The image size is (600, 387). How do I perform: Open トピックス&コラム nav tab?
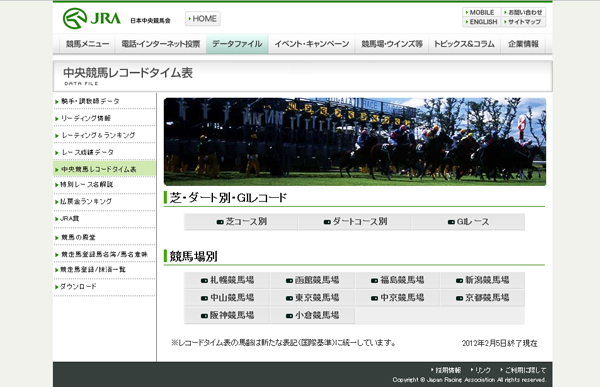(x=464, y=44)
